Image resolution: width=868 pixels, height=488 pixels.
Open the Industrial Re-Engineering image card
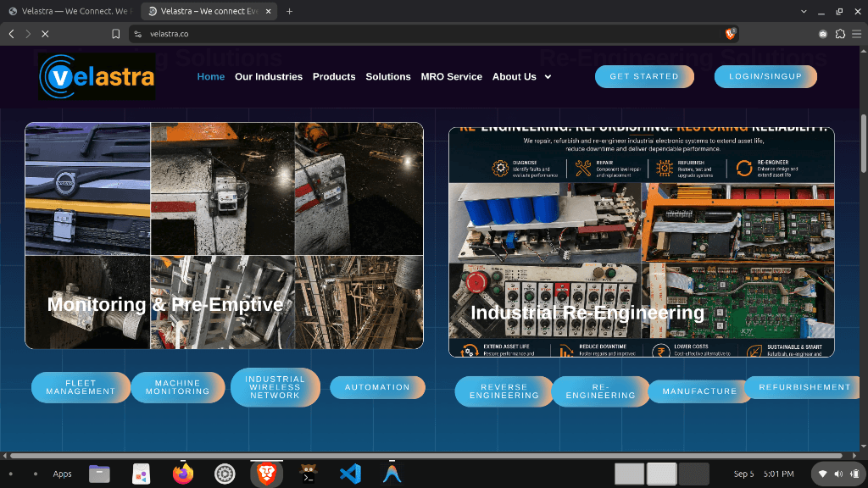coord(642,242)
